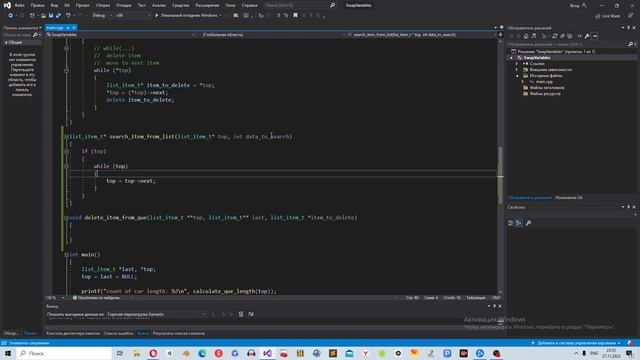This screenshot has width=640, height=360.
Task: Click Visual Studio taskbar icon
Action: point(267,353)
